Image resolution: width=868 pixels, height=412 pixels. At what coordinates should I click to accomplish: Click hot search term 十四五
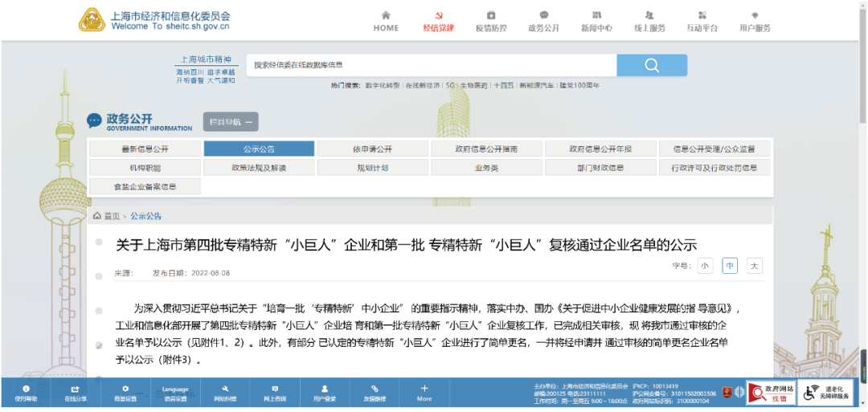(x=504, y=86)
